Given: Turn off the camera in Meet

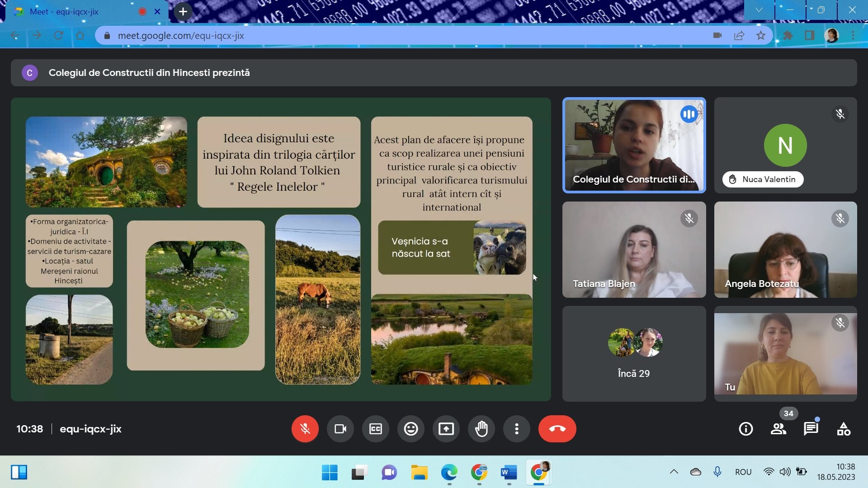Looking at the screenshot, I should tap(340, 429).
